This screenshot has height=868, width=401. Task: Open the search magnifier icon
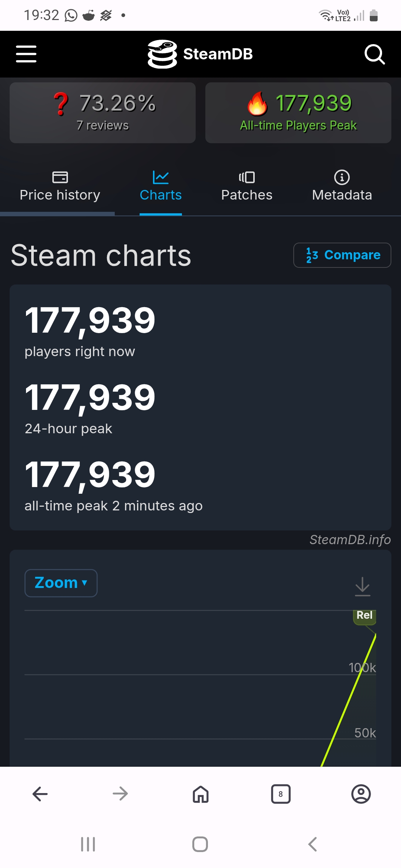click(374, 55)
